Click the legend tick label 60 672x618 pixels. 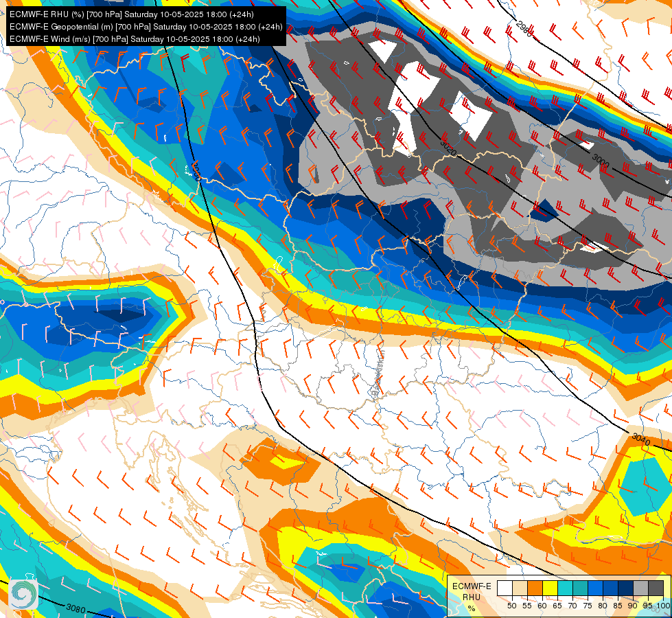click(x=542, y=606)
